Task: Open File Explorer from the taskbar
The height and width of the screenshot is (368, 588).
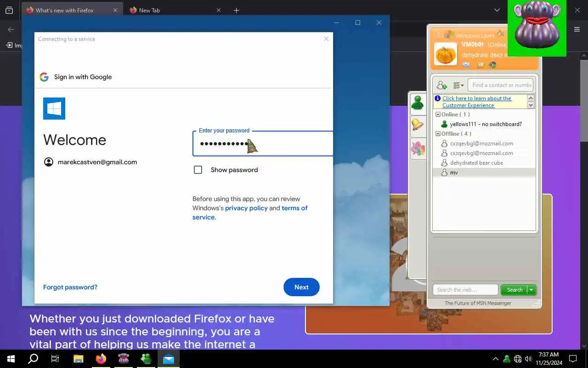Action: [x=78, y=359]
